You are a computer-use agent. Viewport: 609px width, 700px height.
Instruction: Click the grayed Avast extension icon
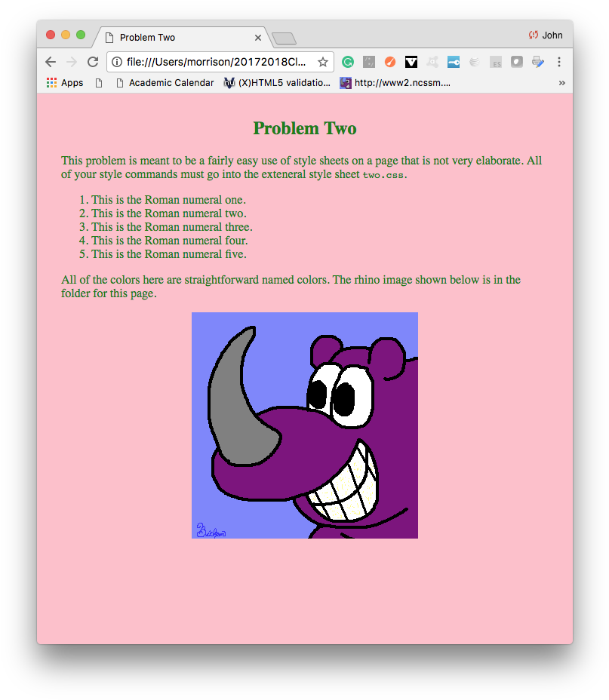click(432, 62)
